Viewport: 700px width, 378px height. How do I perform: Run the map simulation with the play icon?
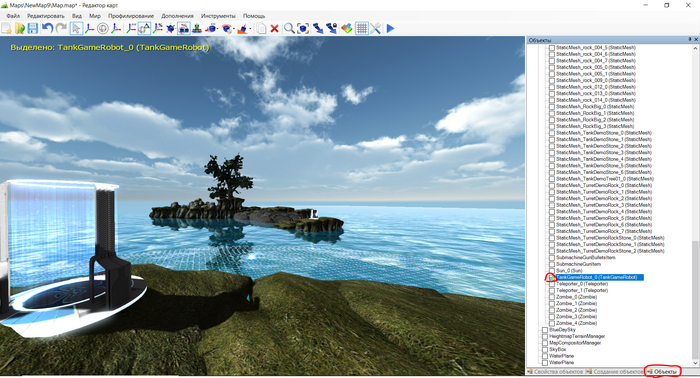pos(391,29)
